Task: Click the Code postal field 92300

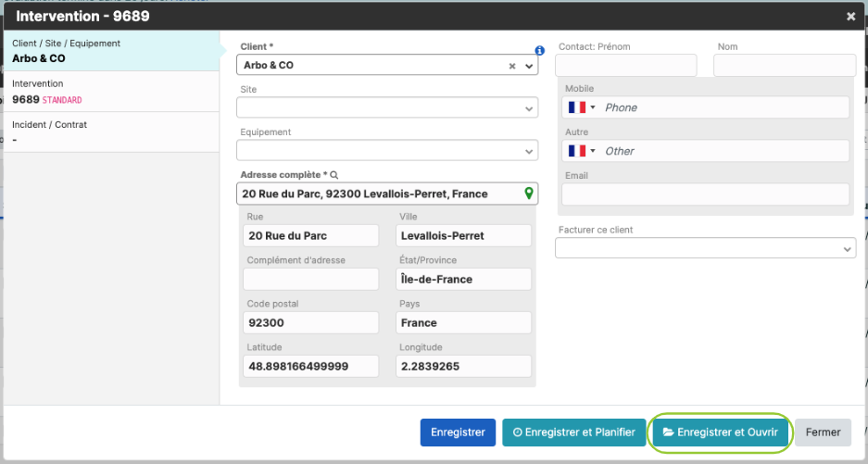Action: [x=310, y=323]
